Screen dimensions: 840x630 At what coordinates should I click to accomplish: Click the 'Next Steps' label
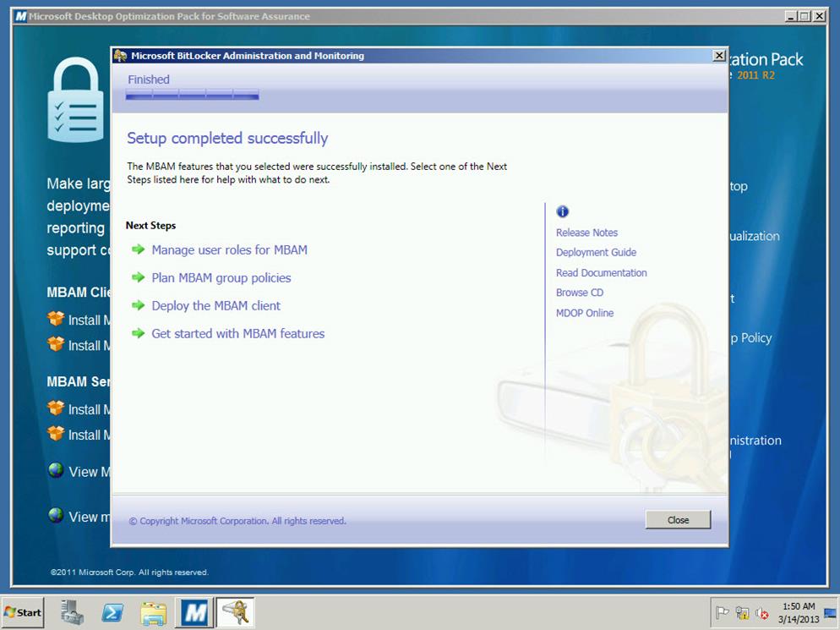[150, 225]
